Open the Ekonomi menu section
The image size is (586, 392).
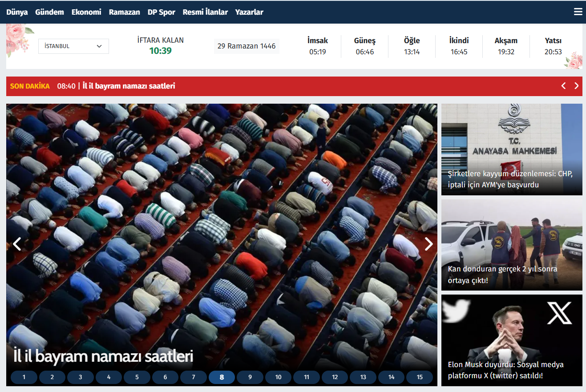pos(86,12)
